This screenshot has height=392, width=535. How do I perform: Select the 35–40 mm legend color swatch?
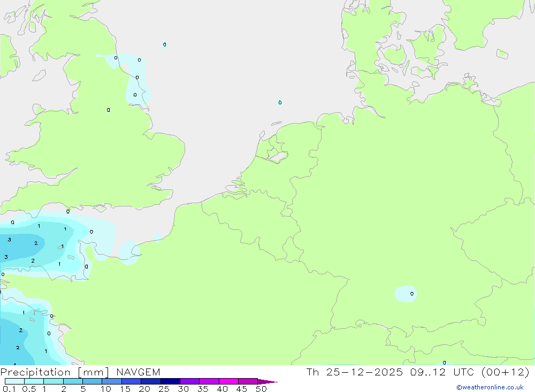[x=209, y=381]
